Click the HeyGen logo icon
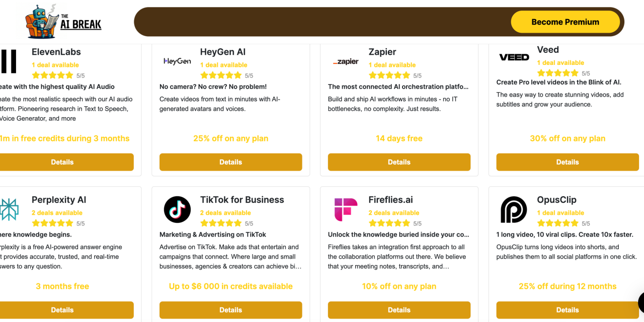 (177, 61)
